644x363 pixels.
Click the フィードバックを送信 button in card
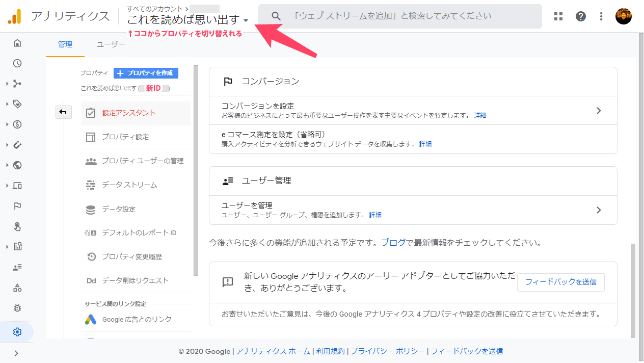tap(560, 282)
